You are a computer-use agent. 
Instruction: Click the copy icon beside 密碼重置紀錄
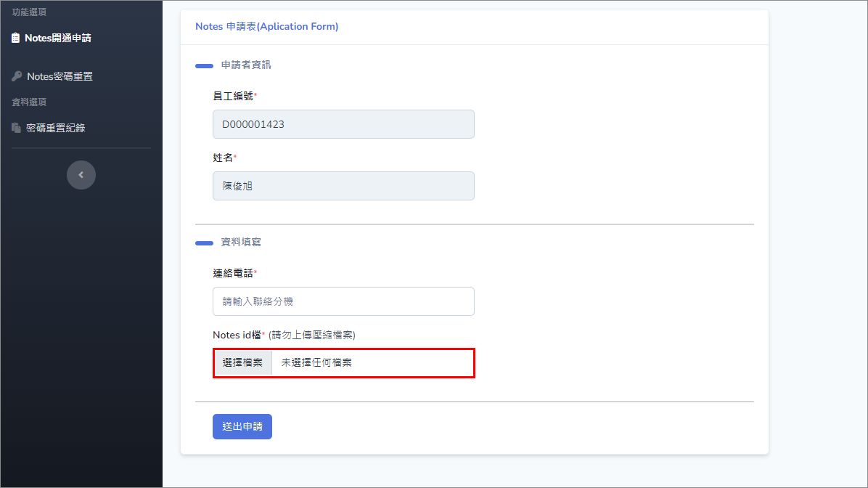[16, 128]
